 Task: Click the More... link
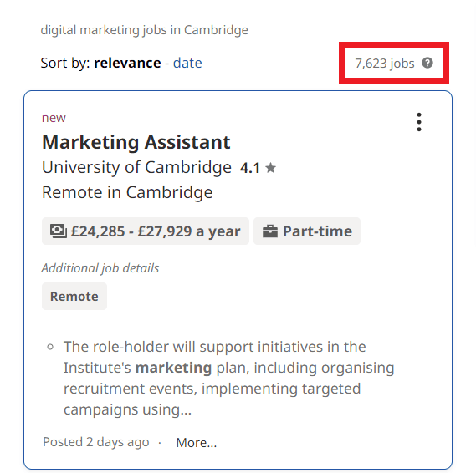[197, 443]
